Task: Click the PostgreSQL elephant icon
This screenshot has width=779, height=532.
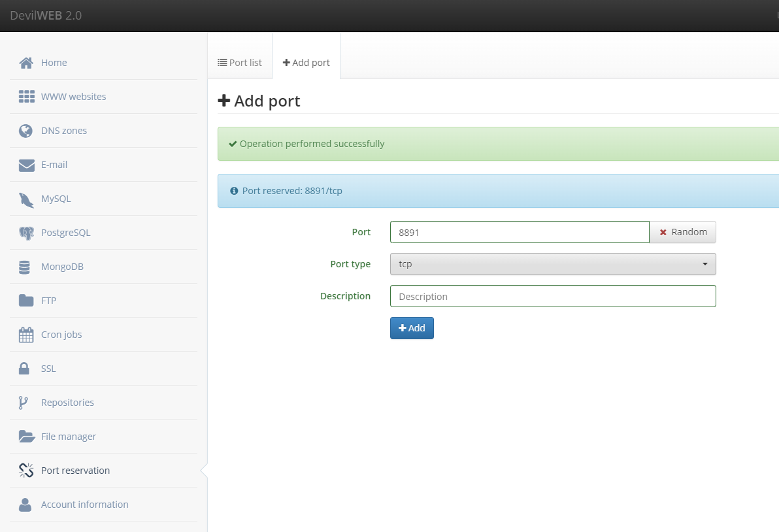Action: [x=26, y=233]
